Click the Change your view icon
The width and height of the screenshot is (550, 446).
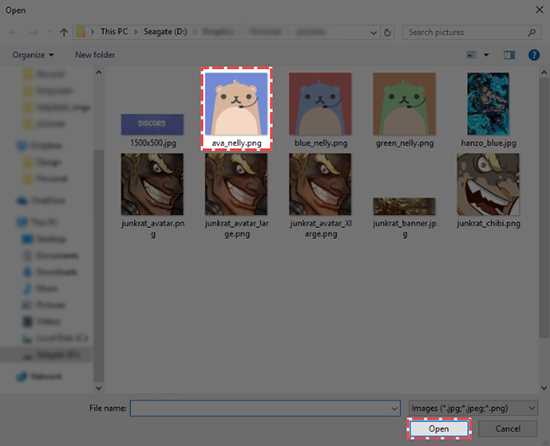pos(471,55)
